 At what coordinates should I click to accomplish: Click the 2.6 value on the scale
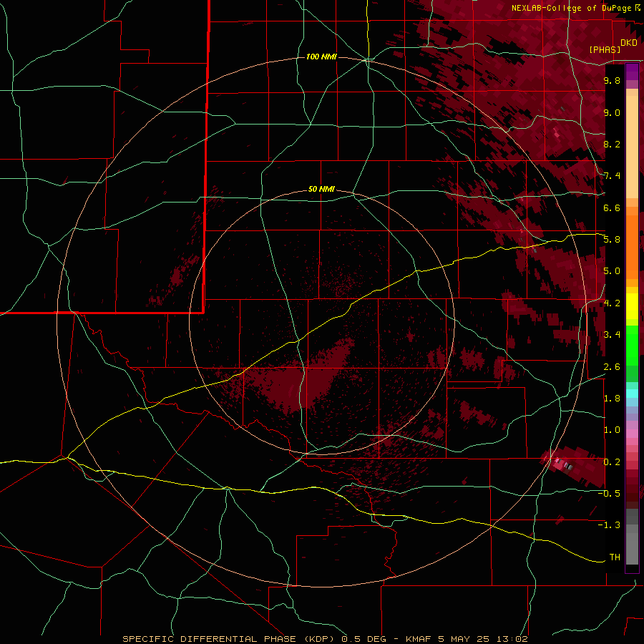pyautogui.click(x=612, y=367)
